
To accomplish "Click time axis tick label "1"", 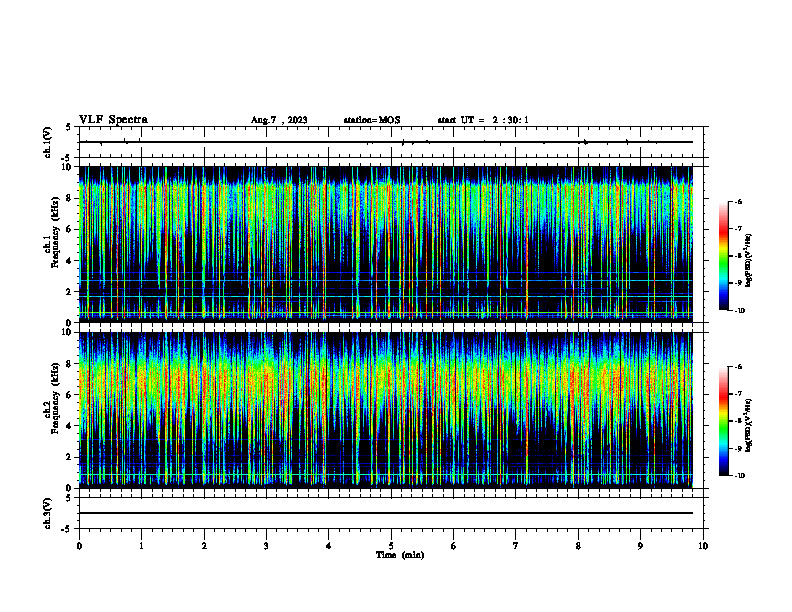I will pyautogui.click(x=141, y=546).
